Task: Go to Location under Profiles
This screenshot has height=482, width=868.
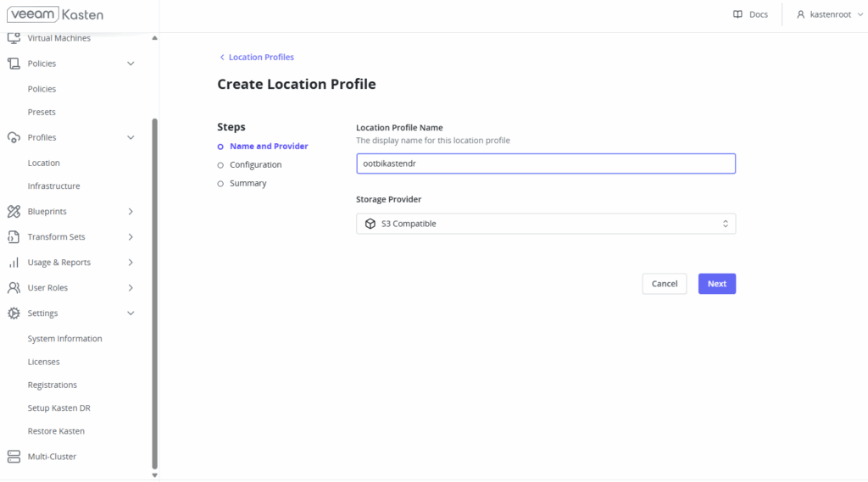Action: click(x=43, y=163)
